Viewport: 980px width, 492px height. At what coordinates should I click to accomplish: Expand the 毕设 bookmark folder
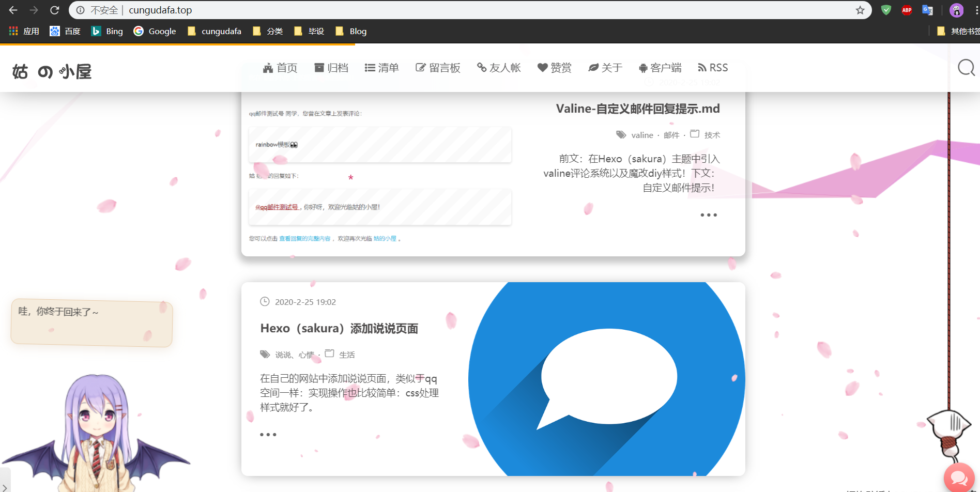click(x=309, y=31)
